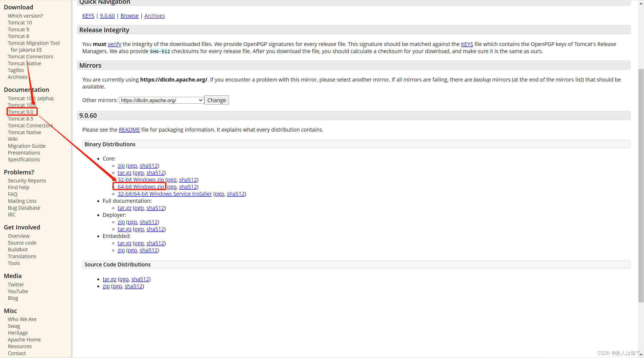Open sha512 for source code zip

click(134, 286)
